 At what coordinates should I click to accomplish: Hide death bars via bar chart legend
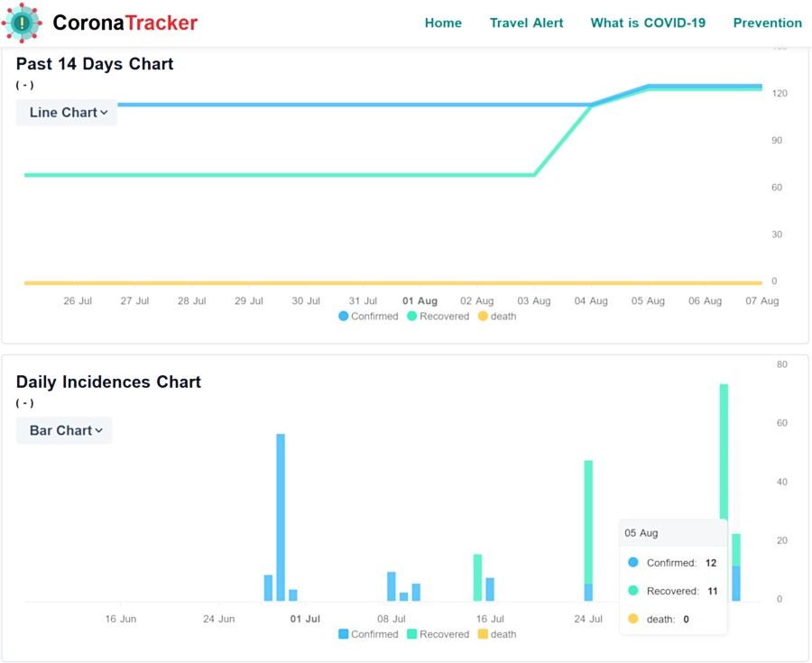click(497, 634)
